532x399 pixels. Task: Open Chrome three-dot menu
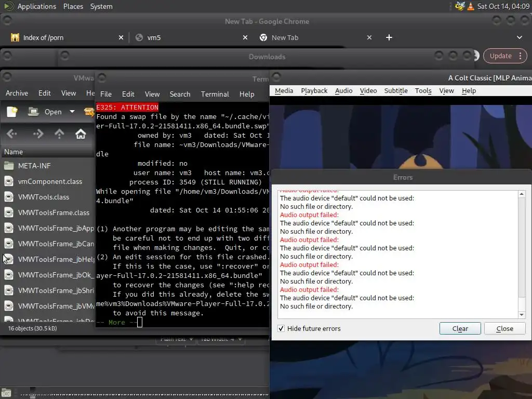pyautogui.click(x=521, y=56)
